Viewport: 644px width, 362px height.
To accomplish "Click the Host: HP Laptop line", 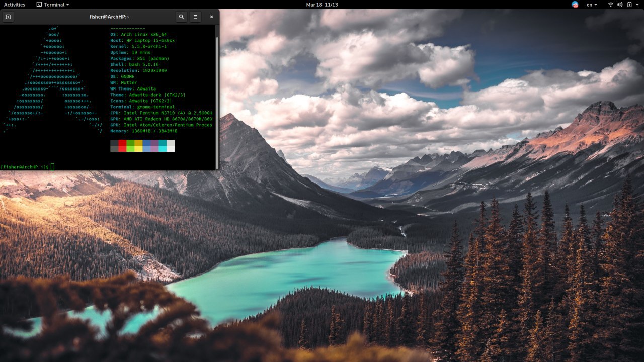I will 142,40.
